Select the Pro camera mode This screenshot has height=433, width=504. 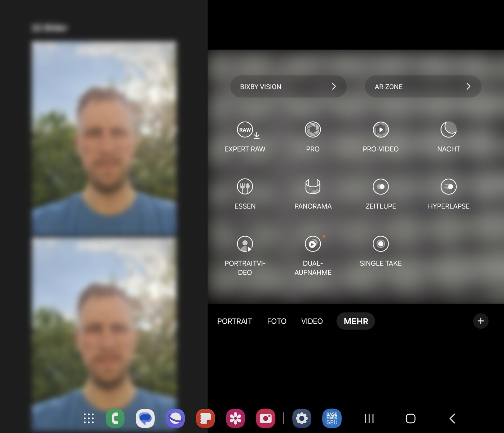(x=313, y=137)
